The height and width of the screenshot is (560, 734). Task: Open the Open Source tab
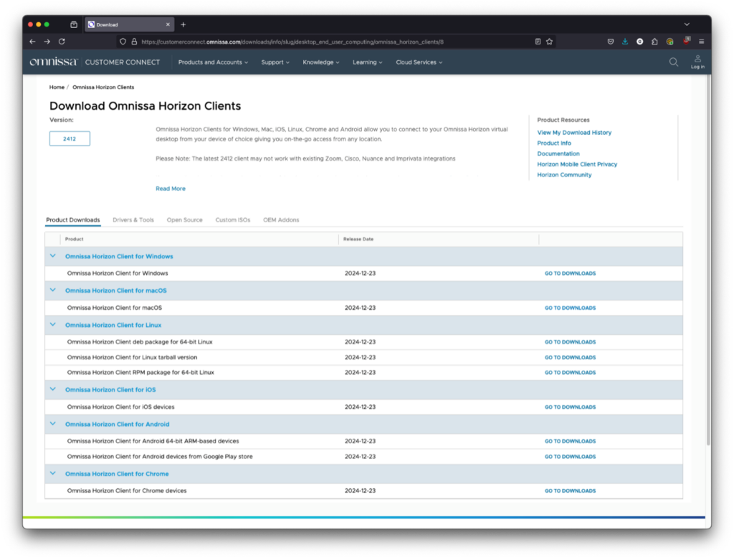(x=184, y=220)
